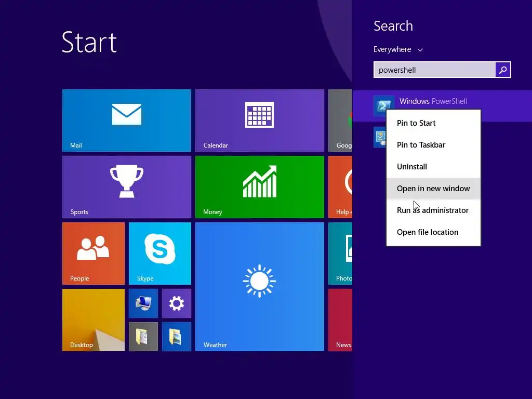Choose Run as administrator
Screen dimensions: 532x399
coord(434,210)
